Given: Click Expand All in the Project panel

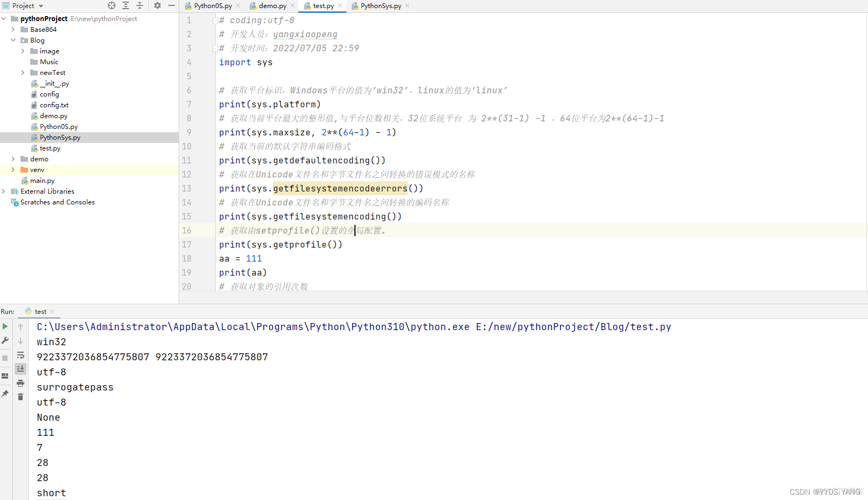Looking at the screenshot, I should pyautogui.click(x=126, y=5).
